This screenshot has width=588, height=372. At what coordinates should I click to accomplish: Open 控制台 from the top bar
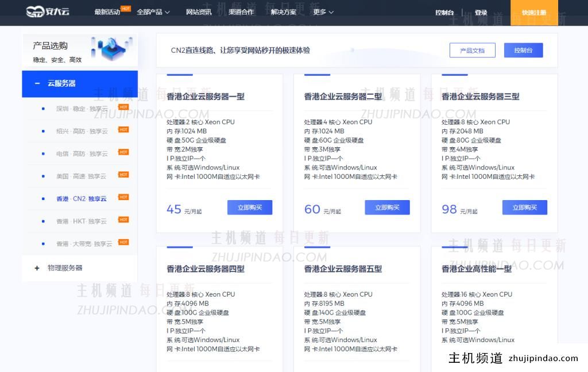tap(444, 11)
